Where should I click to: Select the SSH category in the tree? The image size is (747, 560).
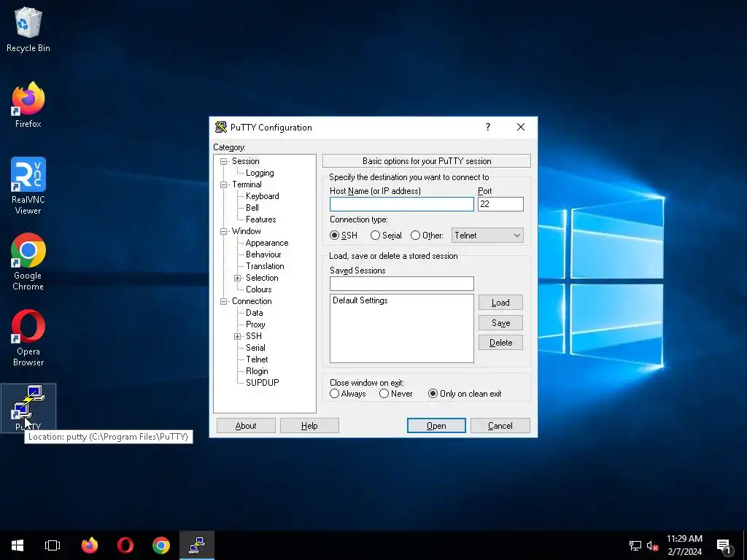coord(253,336)
